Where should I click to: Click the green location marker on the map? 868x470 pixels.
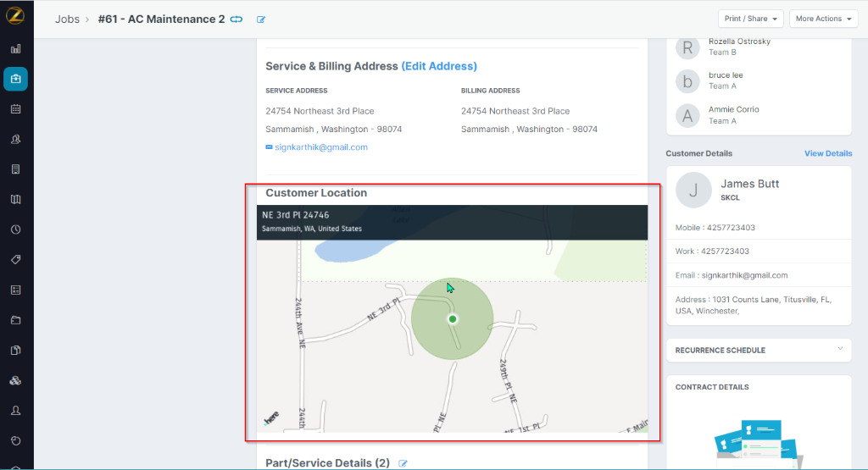(453, 318)
